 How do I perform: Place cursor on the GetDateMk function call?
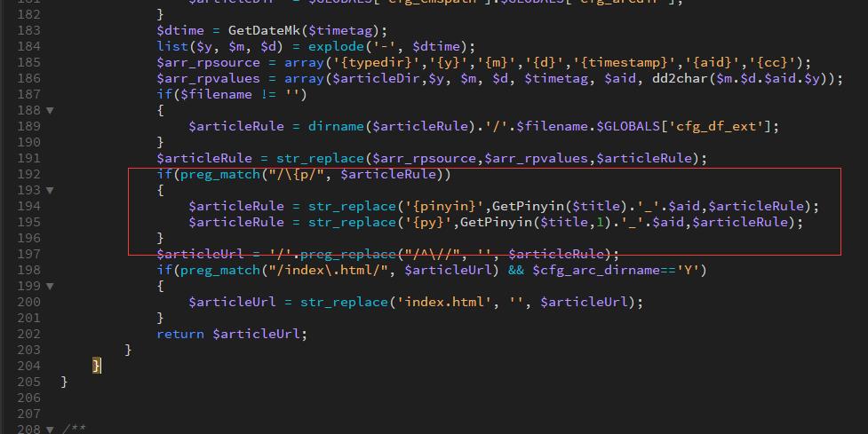click(262, 30)
